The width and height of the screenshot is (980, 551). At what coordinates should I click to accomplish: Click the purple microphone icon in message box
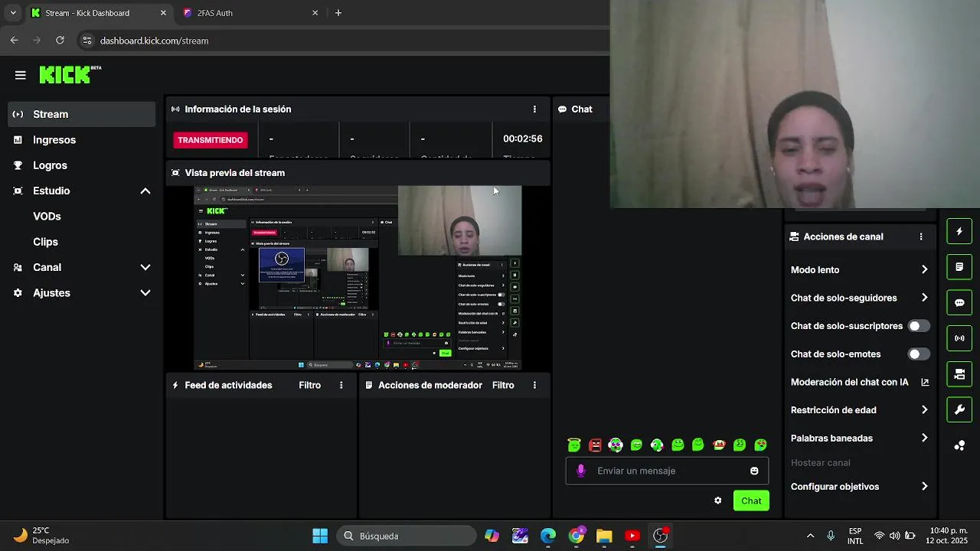581,471
